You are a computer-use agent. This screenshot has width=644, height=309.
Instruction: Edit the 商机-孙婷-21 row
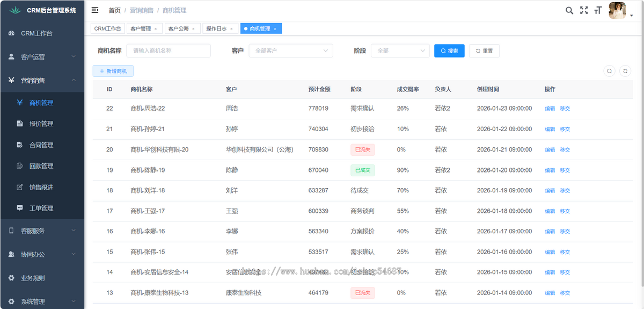(x=550, y=129)
